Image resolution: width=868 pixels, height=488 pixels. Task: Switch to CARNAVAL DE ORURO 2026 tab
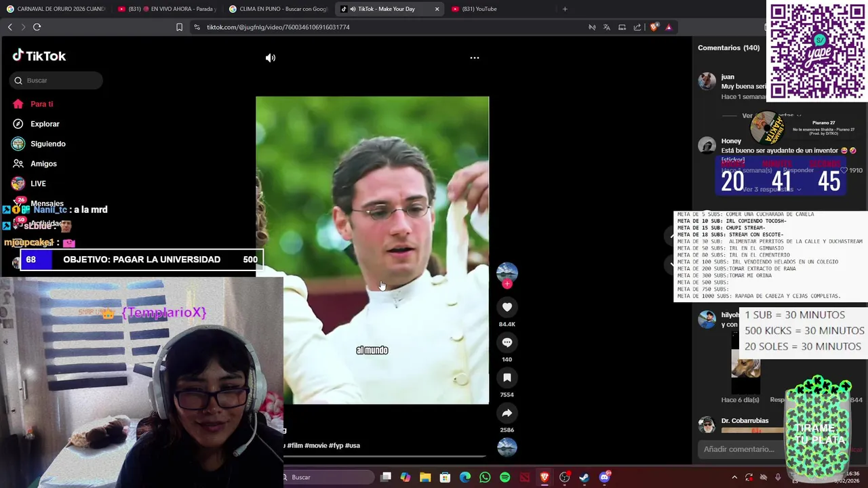[x=56, y=9]
